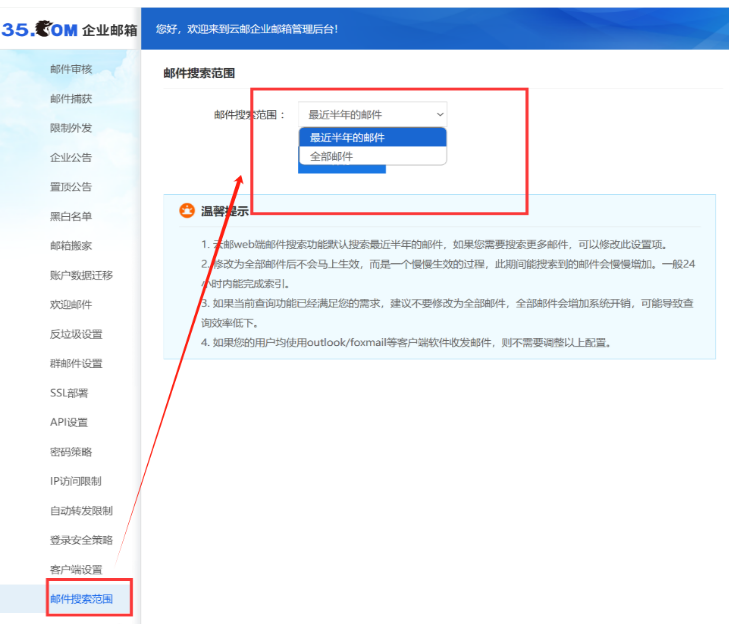Open 账户数据迁移 page

point(81,275)
